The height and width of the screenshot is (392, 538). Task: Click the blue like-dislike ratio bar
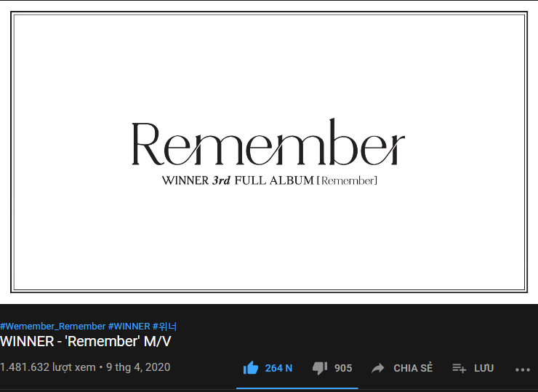297,388
